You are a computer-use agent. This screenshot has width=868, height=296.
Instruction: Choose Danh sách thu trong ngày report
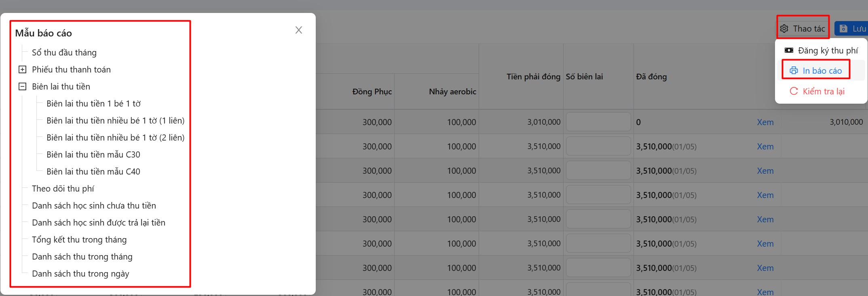pyautogui.click(x=80, y=274)
